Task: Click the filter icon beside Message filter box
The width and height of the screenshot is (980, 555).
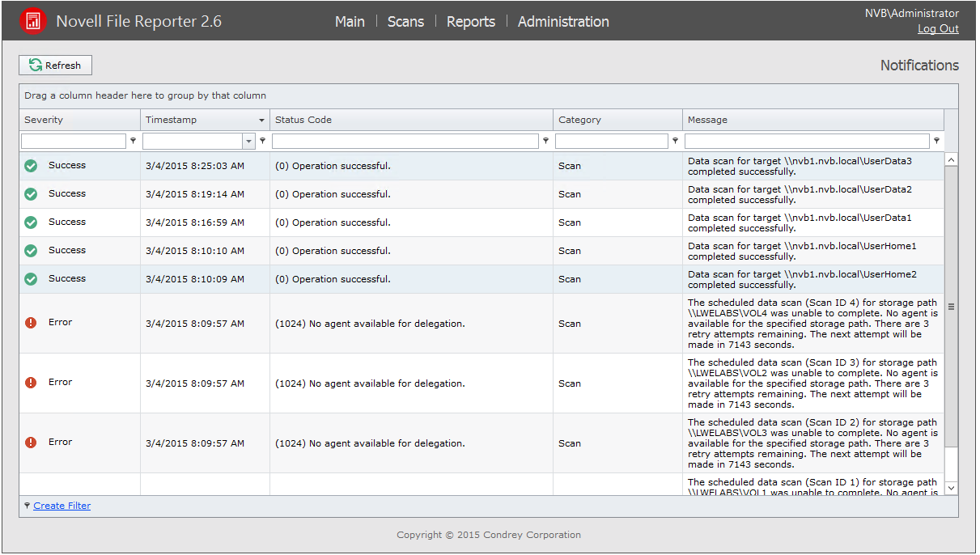Action: (936, 141)
